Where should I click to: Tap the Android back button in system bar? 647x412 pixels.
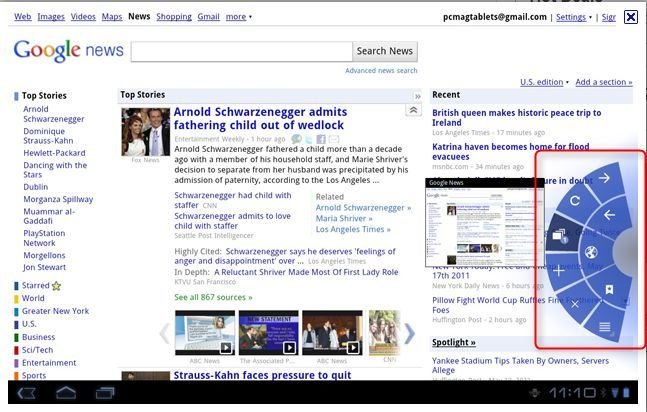tap(27, 393)
